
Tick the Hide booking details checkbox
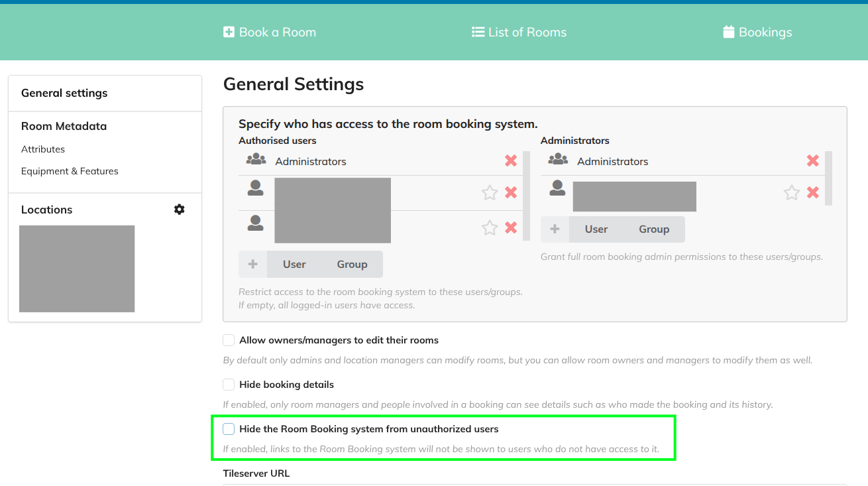point(229,385)
